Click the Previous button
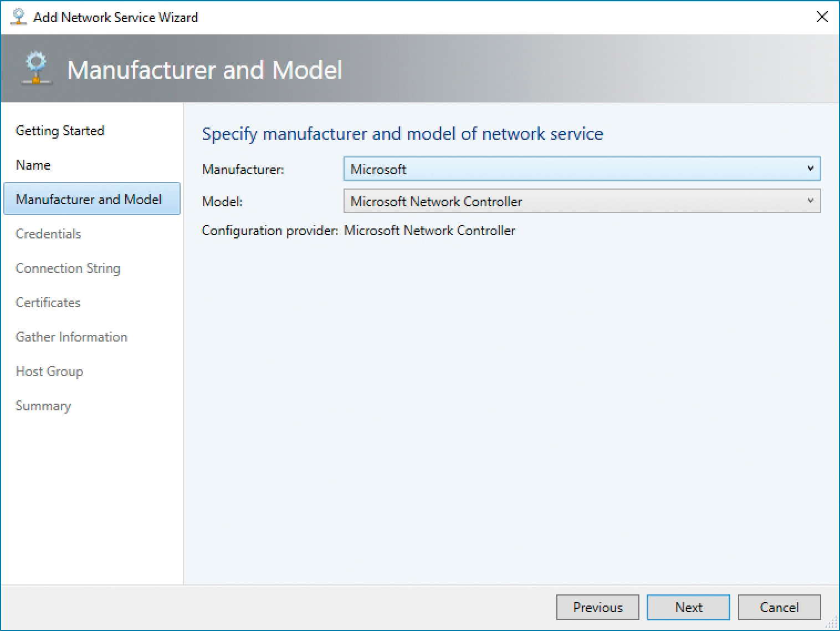This screenshot has width=840, height=631. [x=597, y=607]
